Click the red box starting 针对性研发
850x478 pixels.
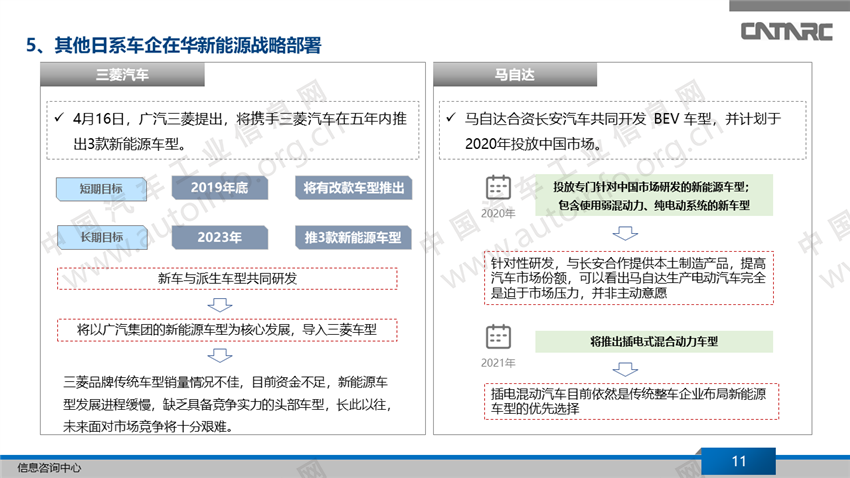(x=629, y=278)
